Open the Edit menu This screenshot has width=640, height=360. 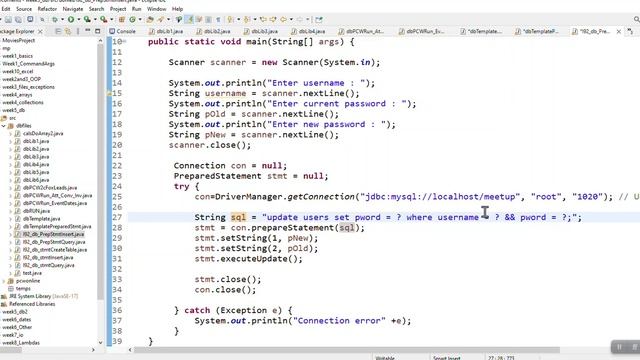6,9
